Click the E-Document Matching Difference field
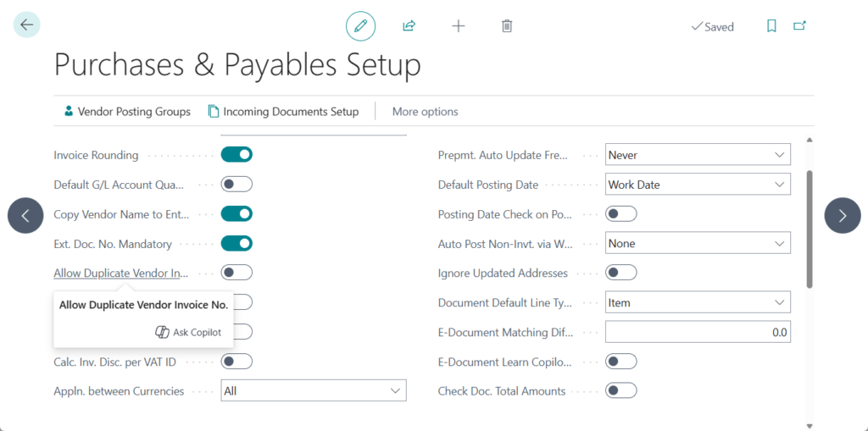The height and width of the screenshot is (431, 868). pos(698,332)
